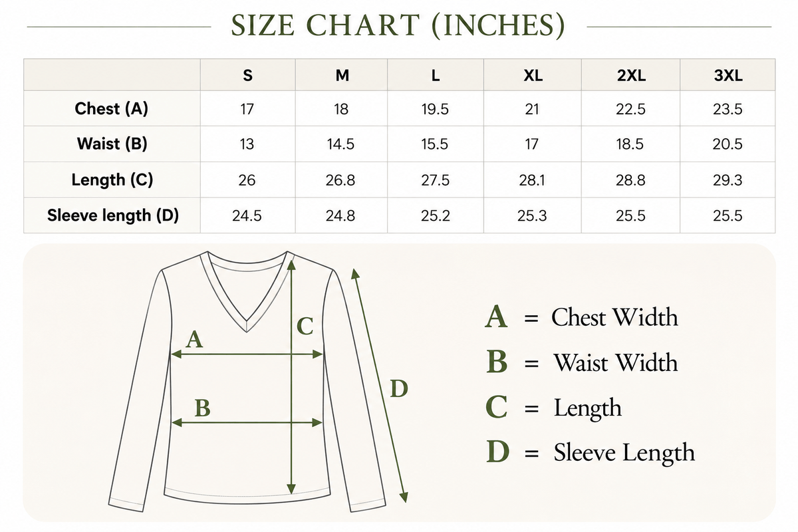
Task: Click the Chest Width legend text
Action: [615, 317]
